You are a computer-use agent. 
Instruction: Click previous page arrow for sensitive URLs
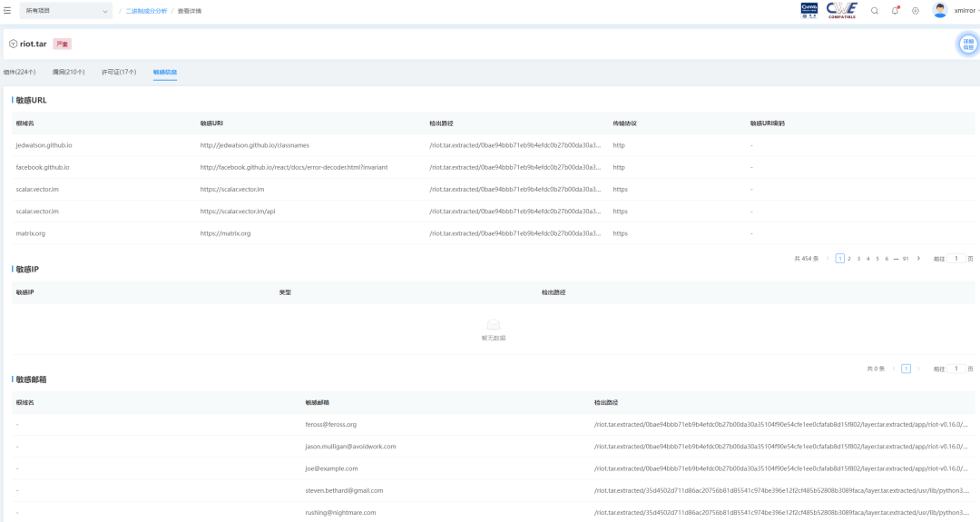click(828, 258)
